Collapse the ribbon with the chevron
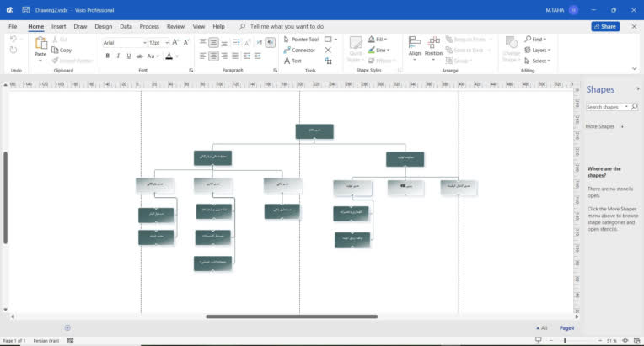644x346 pixels. tap(635, 69)
